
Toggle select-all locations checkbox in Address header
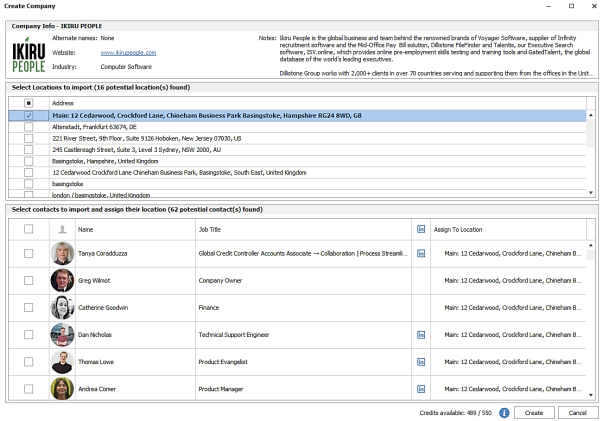point(28,103)
